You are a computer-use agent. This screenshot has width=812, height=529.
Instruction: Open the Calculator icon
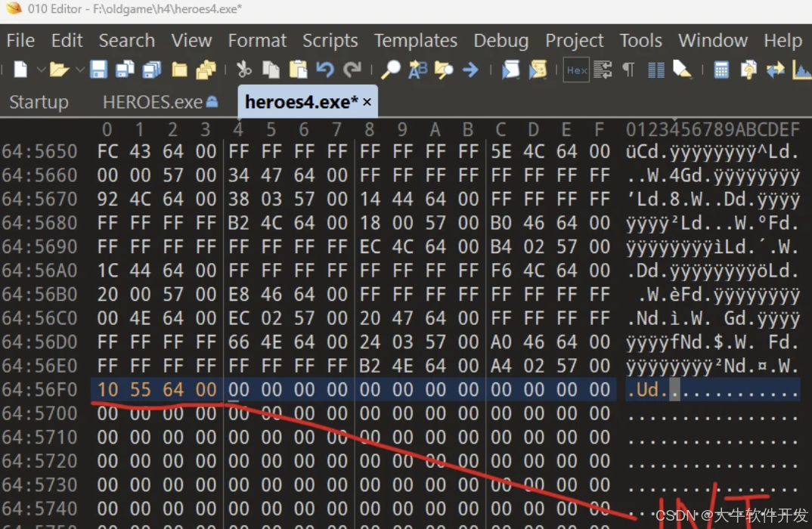click(721, 69)
